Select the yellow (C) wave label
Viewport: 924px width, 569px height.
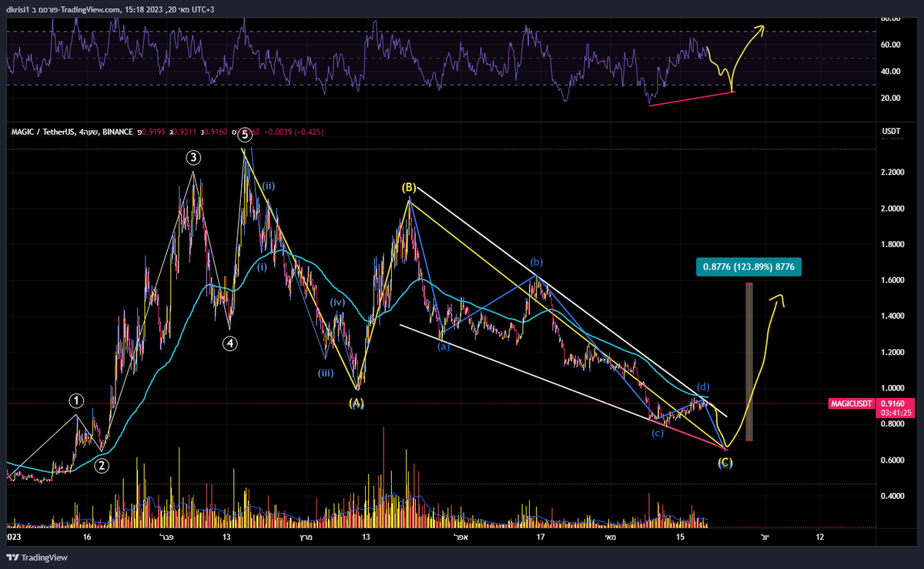725,463
